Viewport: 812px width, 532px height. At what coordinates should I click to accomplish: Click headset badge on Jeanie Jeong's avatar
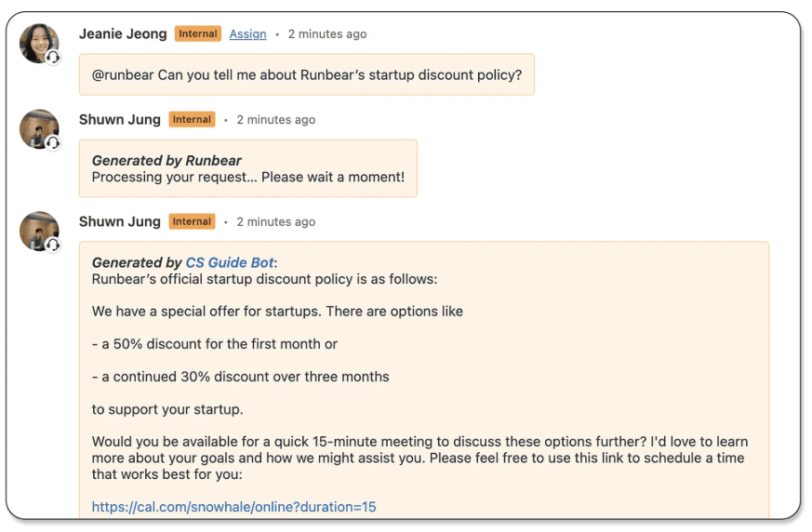coord(53,57)
